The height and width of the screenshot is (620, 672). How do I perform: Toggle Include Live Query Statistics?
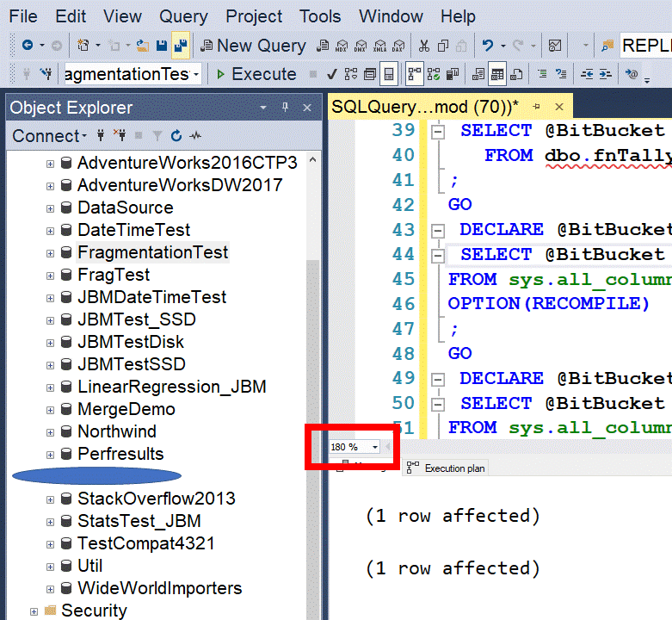coord(434,75)
